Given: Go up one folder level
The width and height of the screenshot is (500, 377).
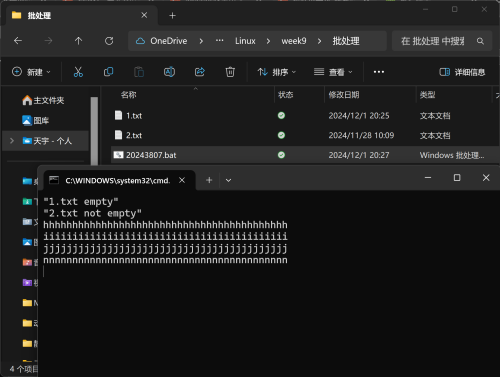Looking at the screenshot, I should point(78,41).
